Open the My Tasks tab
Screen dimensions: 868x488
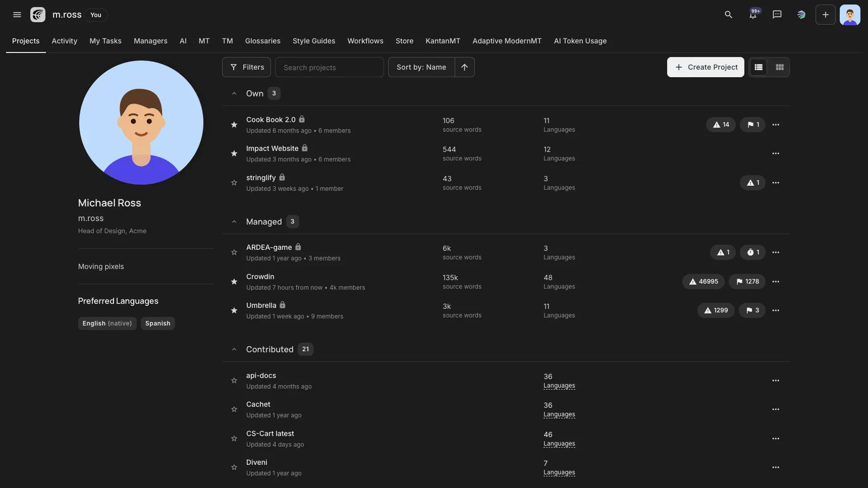105,41
